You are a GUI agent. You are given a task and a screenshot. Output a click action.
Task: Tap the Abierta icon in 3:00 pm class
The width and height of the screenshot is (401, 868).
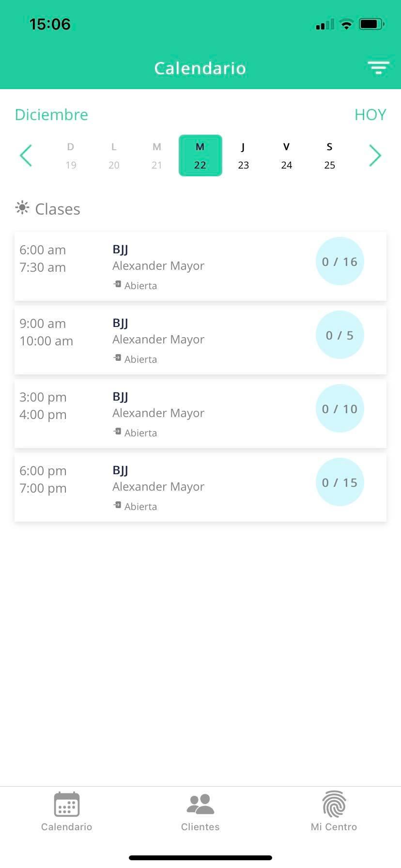tap(117, 432)
